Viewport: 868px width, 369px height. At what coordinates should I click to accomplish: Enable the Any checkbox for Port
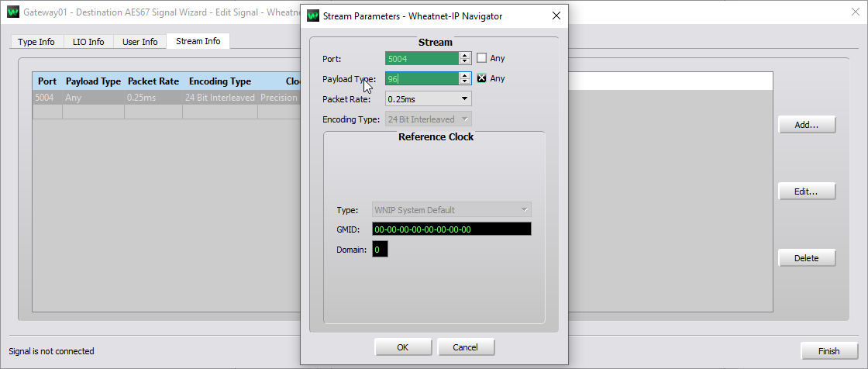[481, 58]
